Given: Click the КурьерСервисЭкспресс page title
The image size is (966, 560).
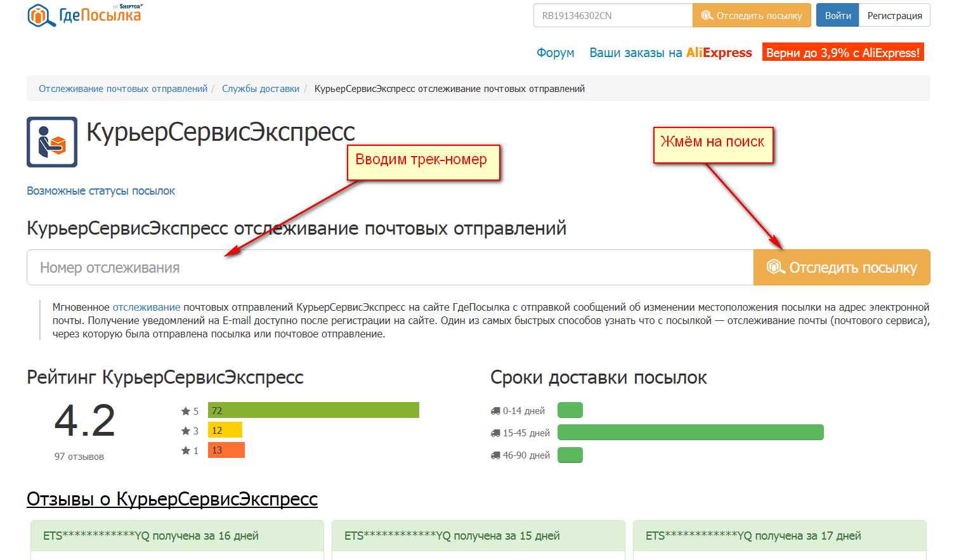Looking at the screenshot, I should click(221, 132).
